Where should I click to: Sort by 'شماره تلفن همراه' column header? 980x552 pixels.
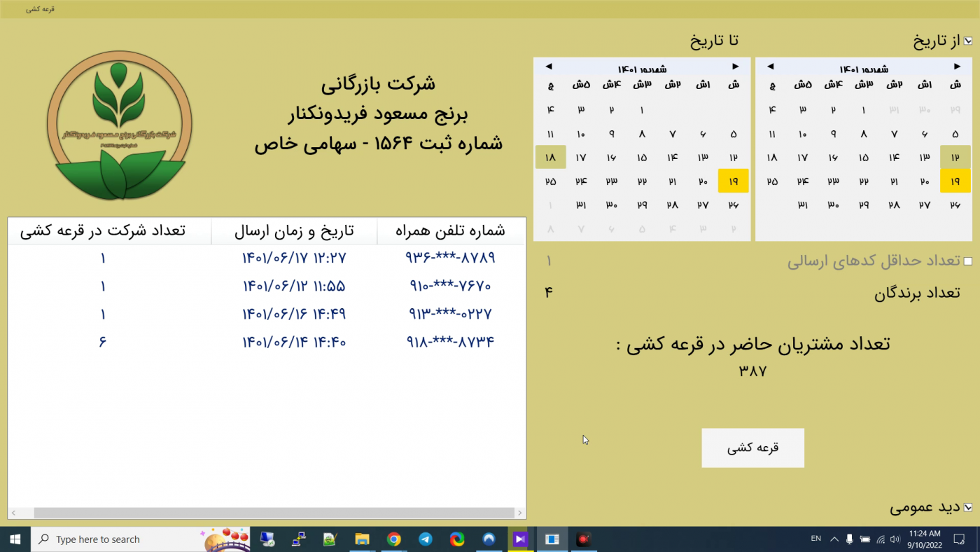pos(450,231)
